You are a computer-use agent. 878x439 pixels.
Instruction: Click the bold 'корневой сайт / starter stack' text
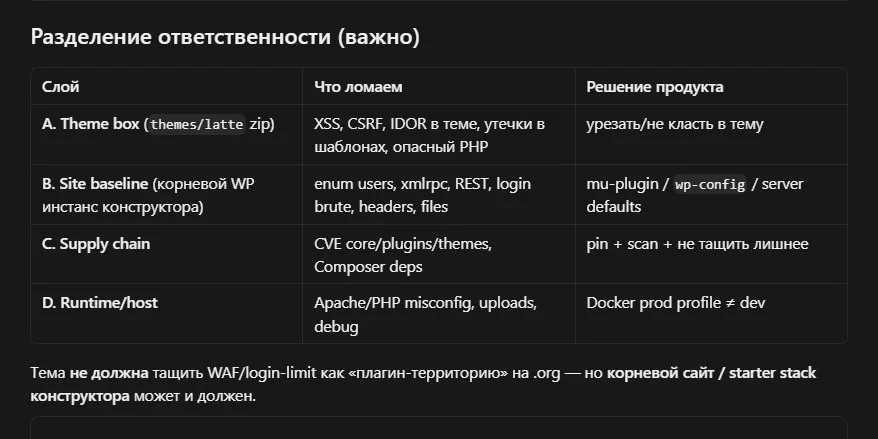(711, 373)
